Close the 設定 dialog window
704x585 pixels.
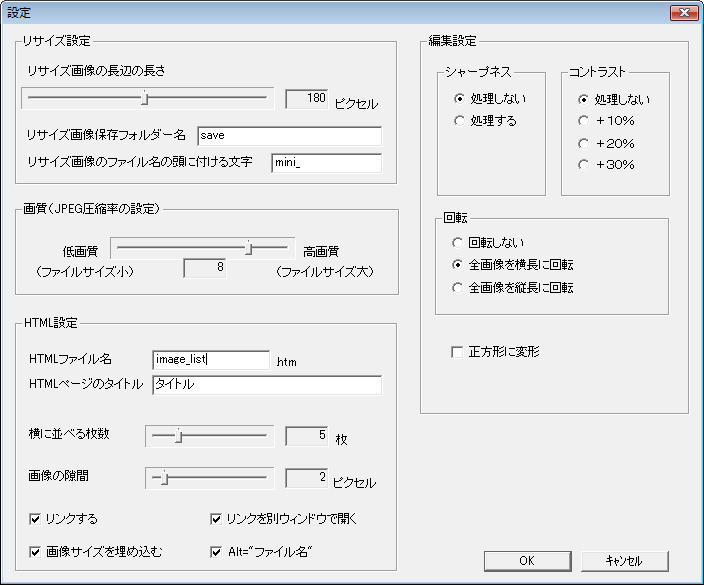684,13
